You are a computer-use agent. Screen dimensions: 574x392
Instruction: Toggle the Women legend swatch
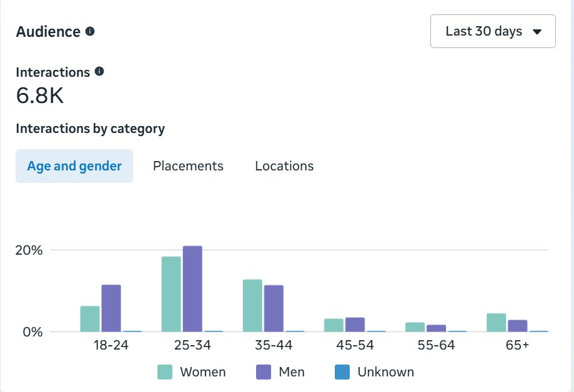click(165, 372)
